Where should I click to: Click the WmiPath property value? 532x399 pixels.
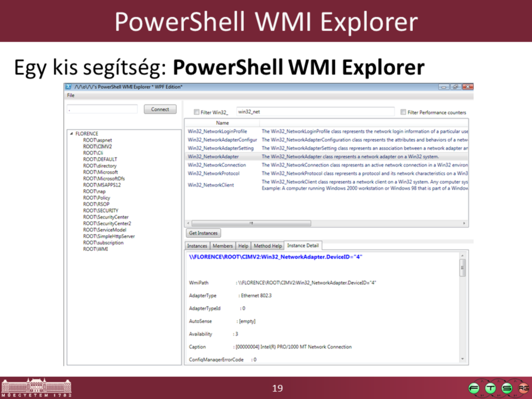point(307,283)
